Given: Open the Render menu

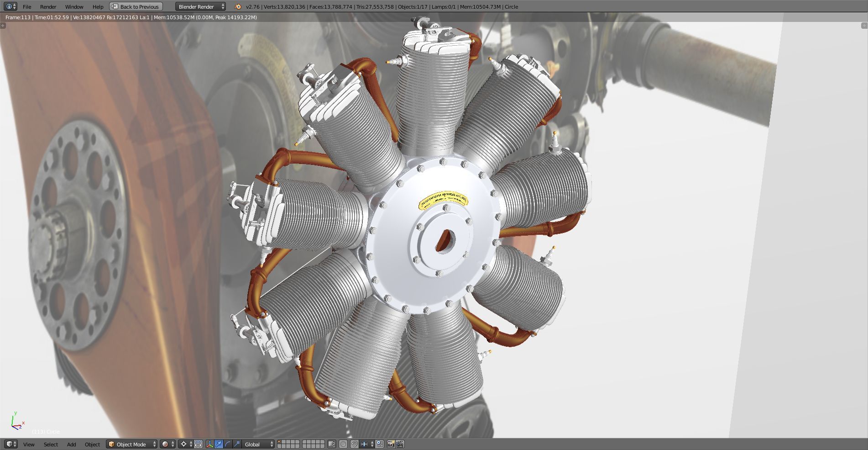Looking at the screenshot, I should [48, 6].
